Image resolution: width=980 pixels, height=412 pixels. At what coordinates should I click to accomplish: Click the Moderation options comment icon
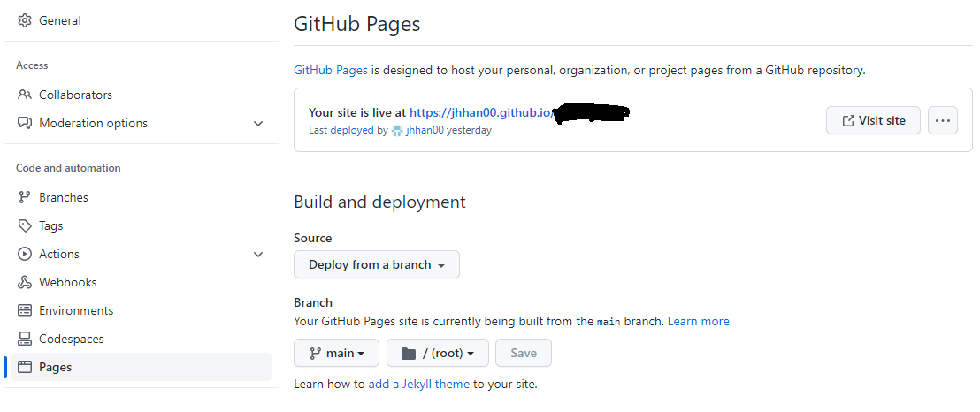click(x=25, y=123)
